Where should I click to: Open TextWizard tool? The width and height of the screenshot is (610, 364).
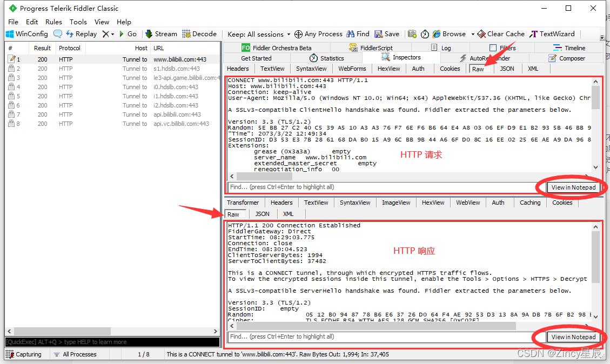pyautogui.click(x=552, y=34)
